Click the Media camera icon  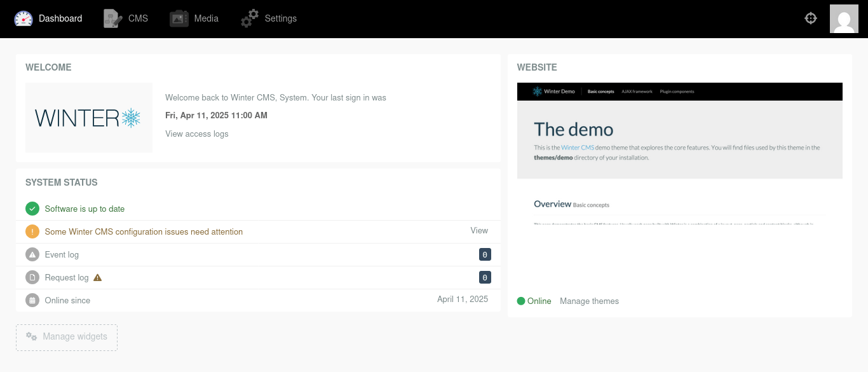(x=179, y=18)
